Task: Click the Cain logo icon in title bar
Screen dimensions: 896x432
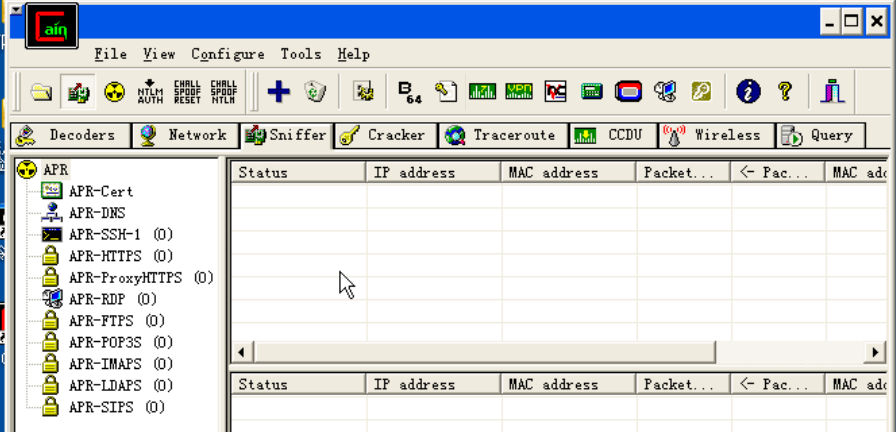Action: (x=51, y=26)
